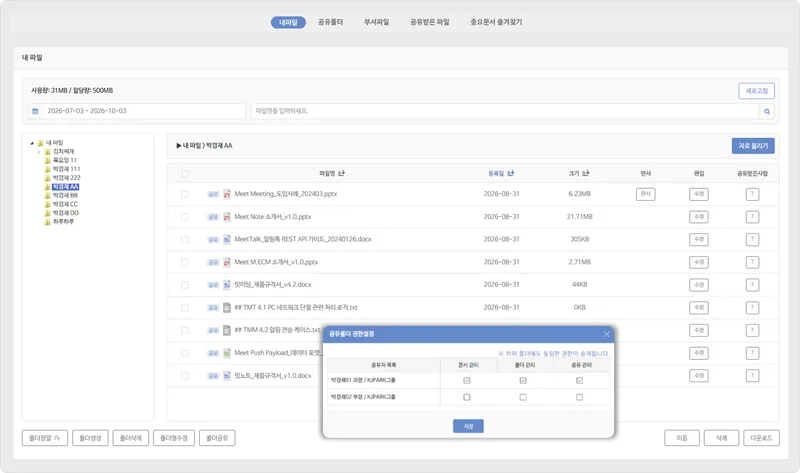The height and width of the screenshot is (473, 800).
Task: Check the box for Meet Note 소개서_v1.0.pptx
Action: 185,217
